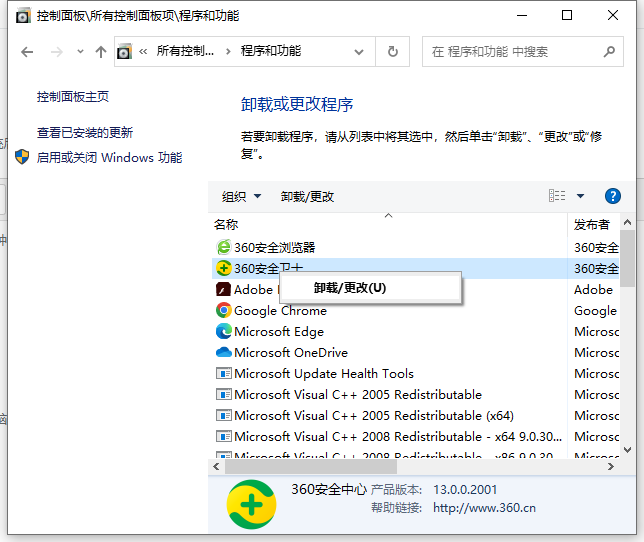Click the 卸载/更改 toolbar button

tap(307, 197)
